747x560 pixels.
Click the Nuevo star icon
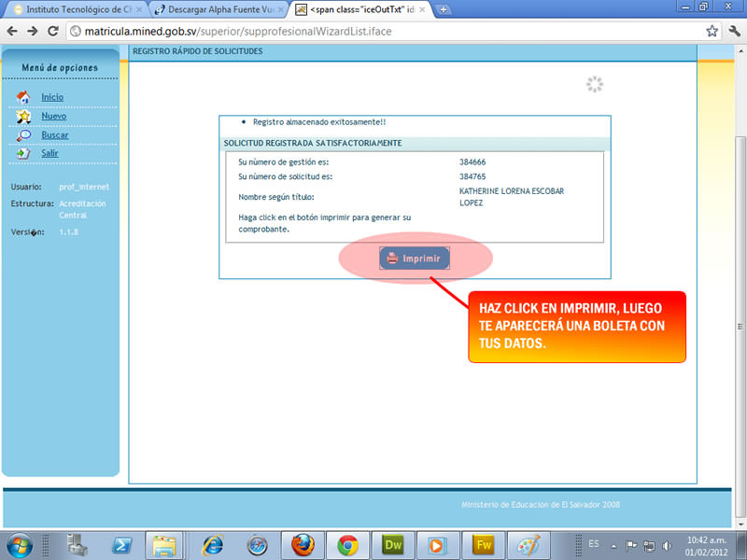pos(23,117)
